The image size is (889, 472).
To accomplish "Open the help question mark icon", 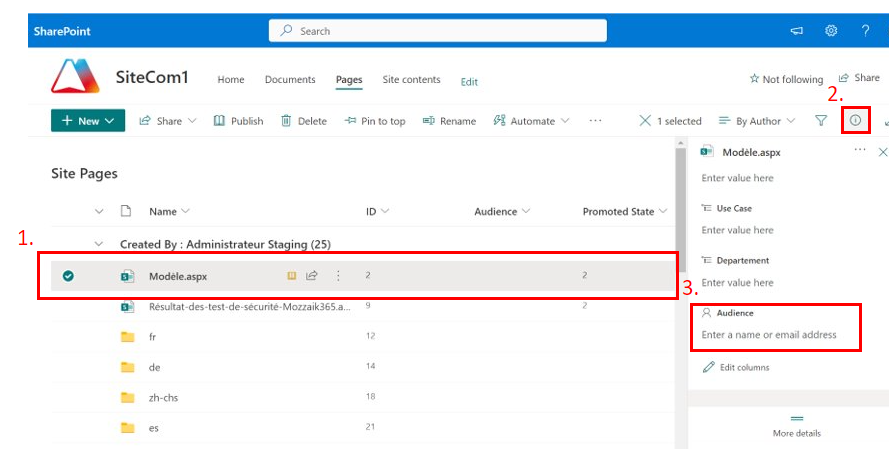I will pos(865,31).
